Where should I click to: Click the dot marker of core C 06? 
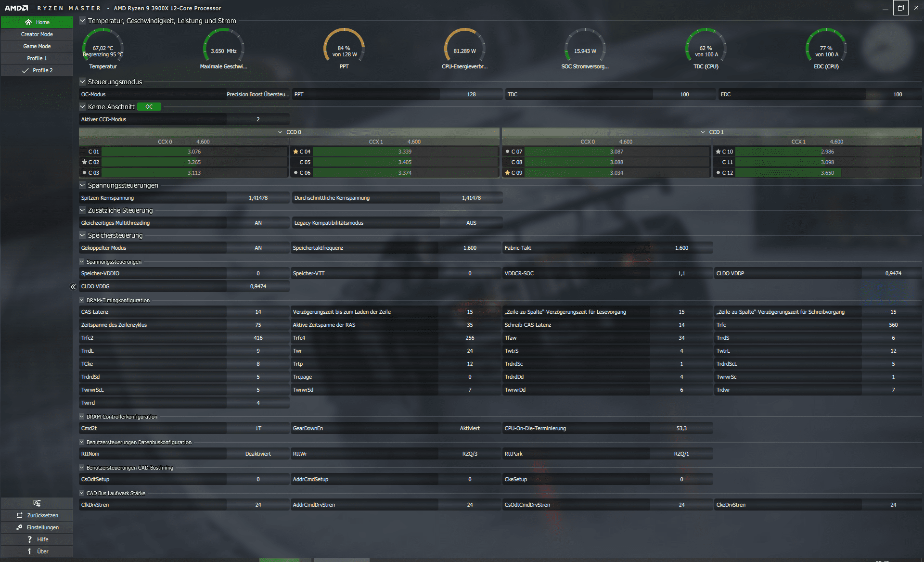point(296,173)
